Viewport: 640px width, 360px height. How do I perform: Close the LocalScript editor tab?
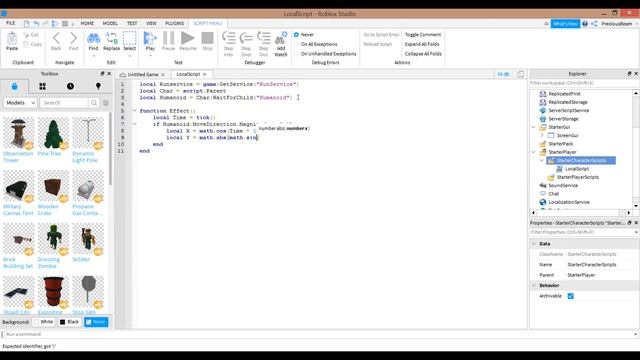[x=204, y=74]
